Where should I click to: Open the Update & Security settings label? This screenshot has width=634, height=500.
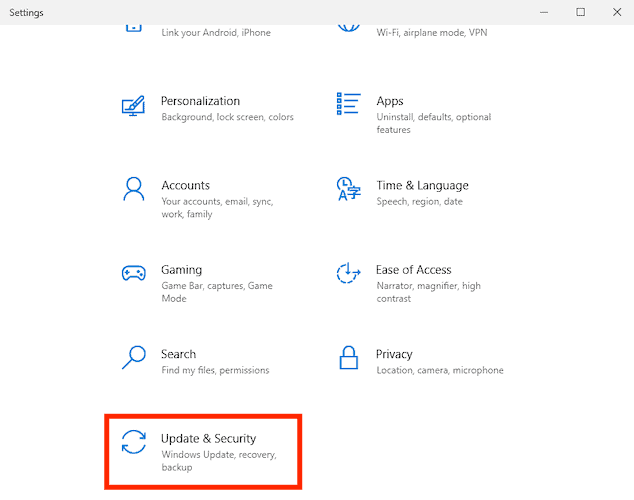click(208, 438)
